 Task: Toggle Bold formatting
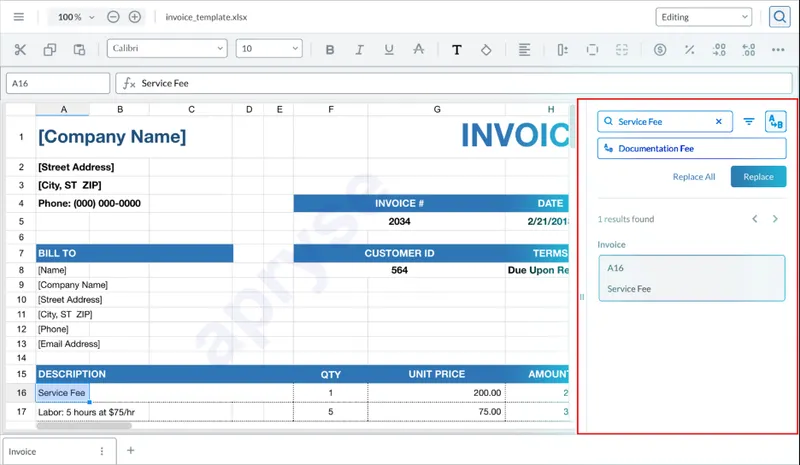point(330,50)
